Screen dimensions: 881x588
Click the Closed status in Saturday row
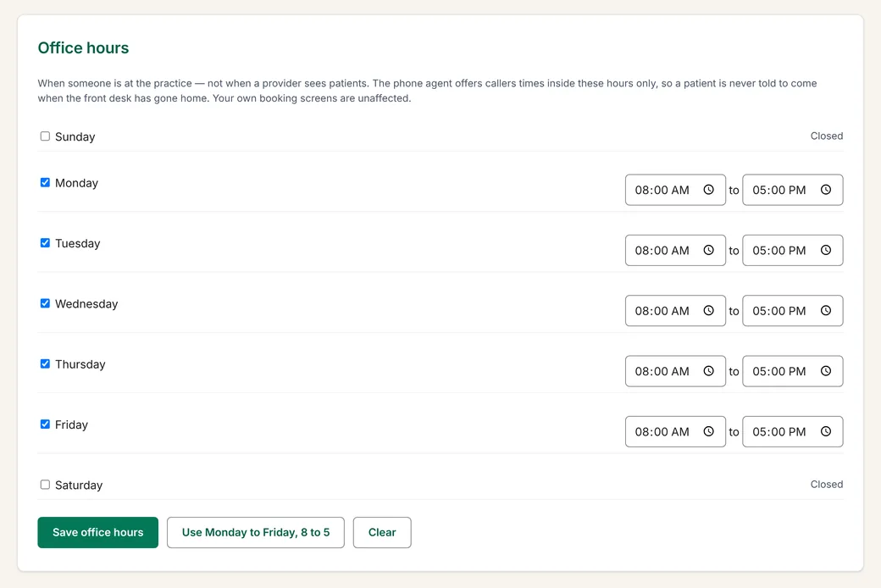(827, 485)
